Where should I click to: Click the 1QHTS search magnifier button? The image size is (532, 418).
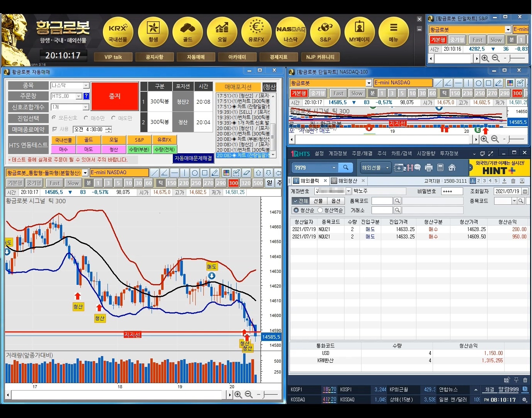tap(346, 168)
